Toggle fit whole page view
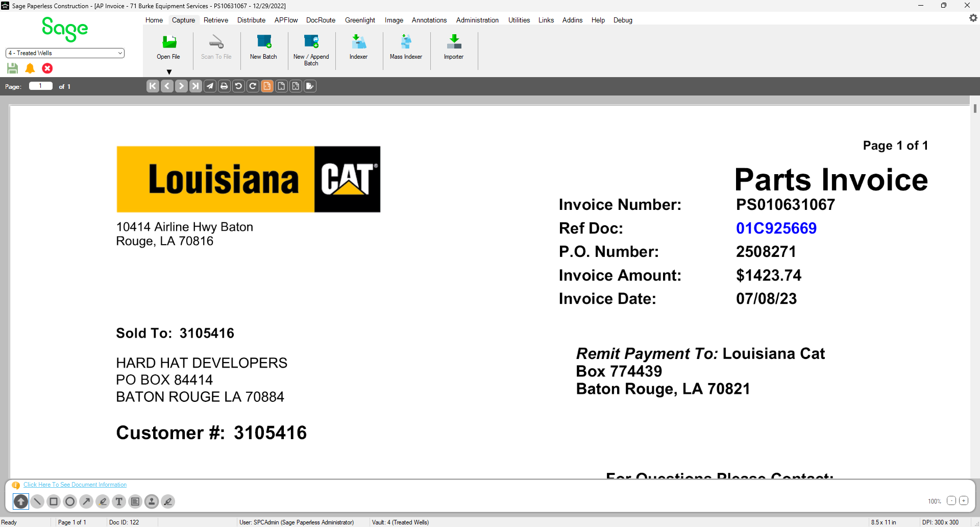The height and width of the screenshot is (527, 980). coord(296,86)
